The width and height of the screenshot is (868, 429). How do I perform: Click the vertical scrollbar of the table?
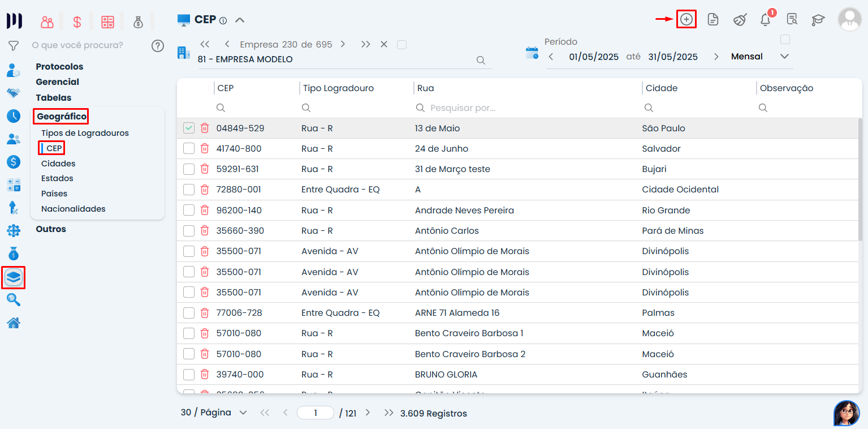pos(860,181)
